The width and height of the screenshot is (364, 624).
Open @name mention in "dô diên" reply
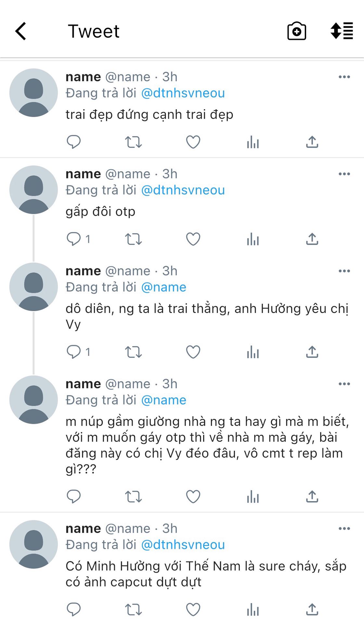[164, 287]
